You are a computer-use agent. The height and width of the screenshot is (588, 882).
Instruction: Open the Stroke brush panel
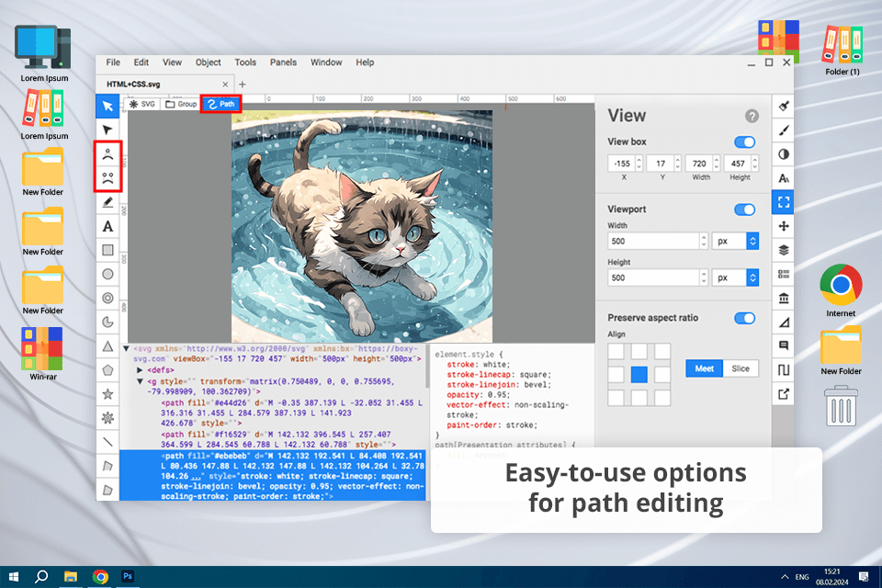tap(783, 130)
